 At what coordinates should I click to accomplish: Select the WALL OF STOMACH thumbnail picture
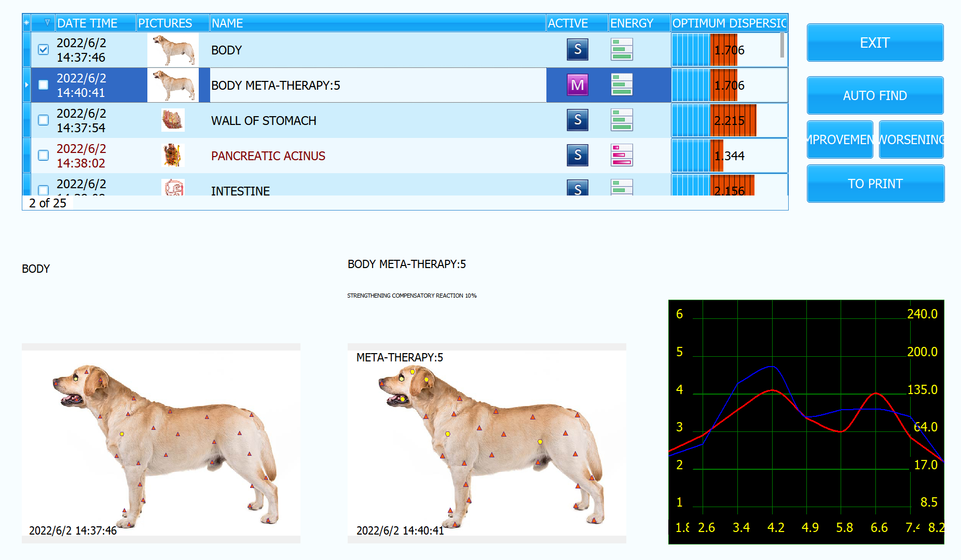(173, 120)
